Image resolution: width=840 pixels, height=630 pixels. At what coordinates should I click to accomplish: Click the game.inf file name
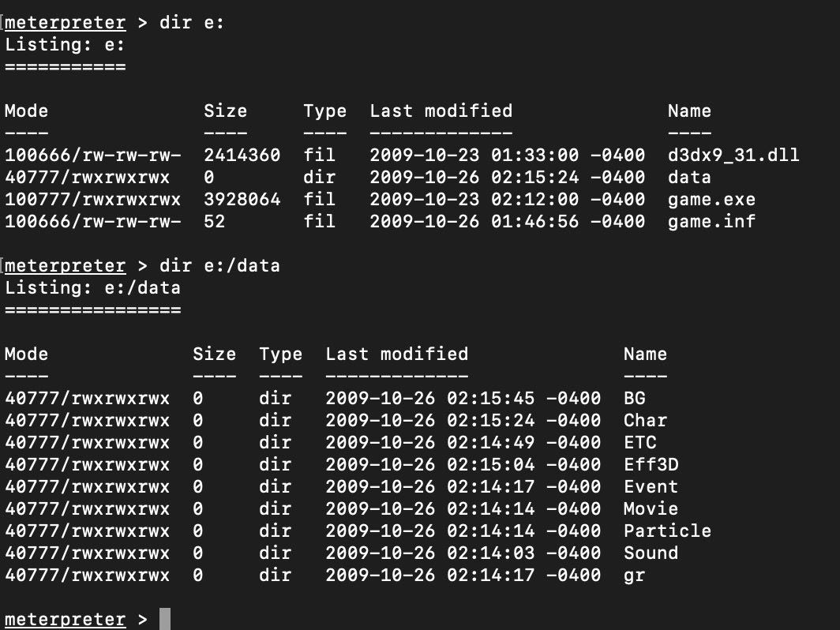711,221
